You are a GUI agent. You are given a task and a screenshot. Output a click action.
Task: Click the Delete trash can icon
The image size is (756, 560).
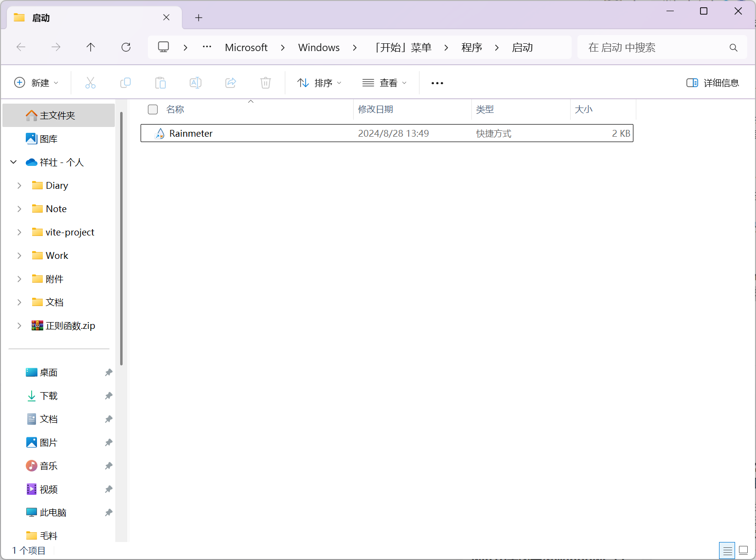pyautogui.click(x=266, y=83)
